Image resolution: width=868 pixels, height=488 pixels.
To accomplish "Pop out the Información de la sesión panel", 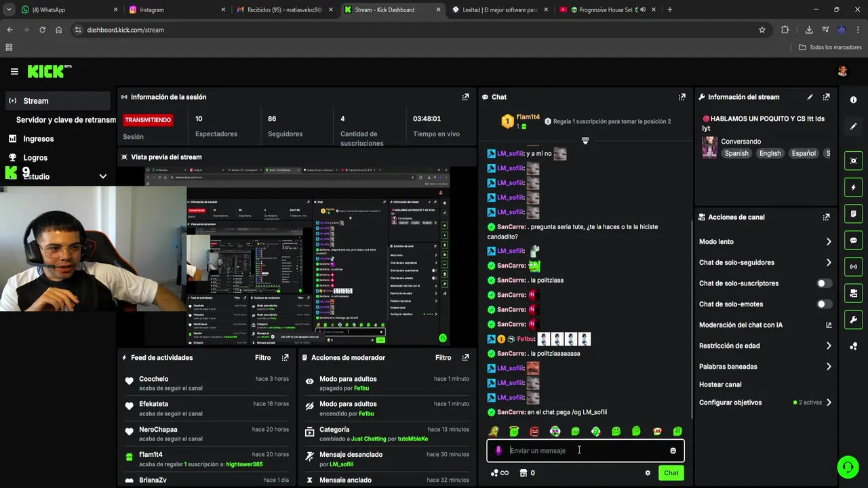I will click(x=465, y=97).
